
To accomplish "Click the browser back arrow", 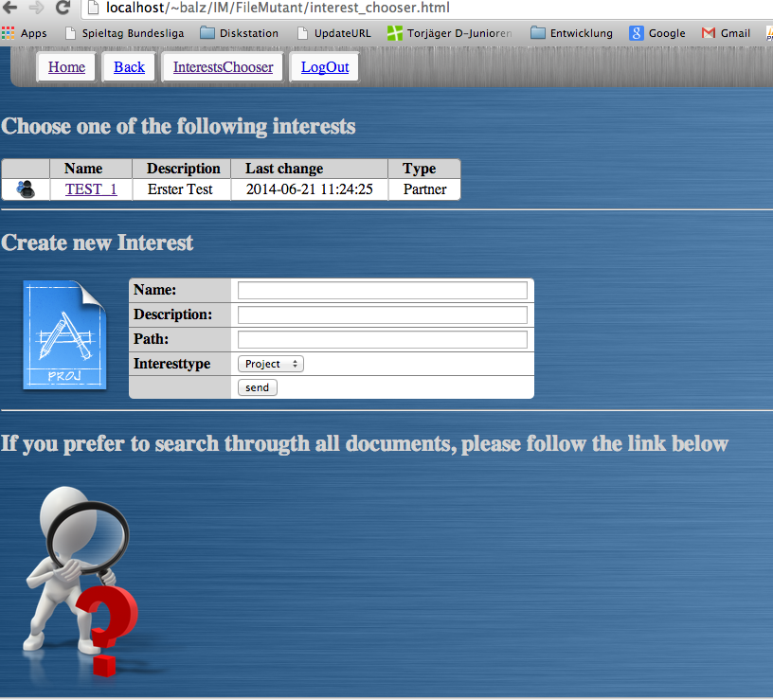I will tap(9, 9).
